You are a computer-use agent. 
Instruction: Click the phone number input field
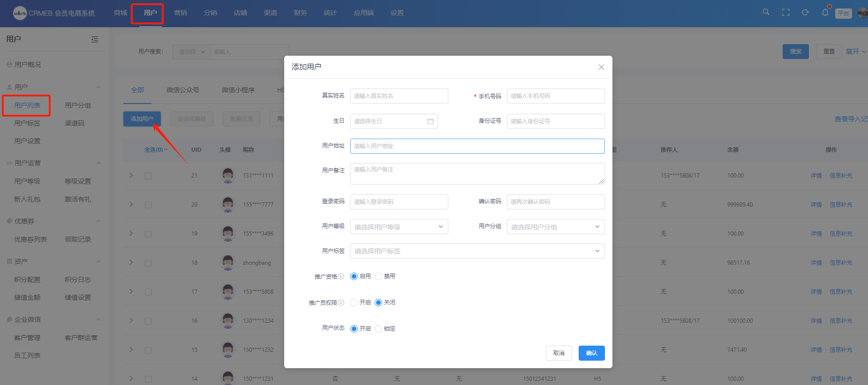(555, 96)
